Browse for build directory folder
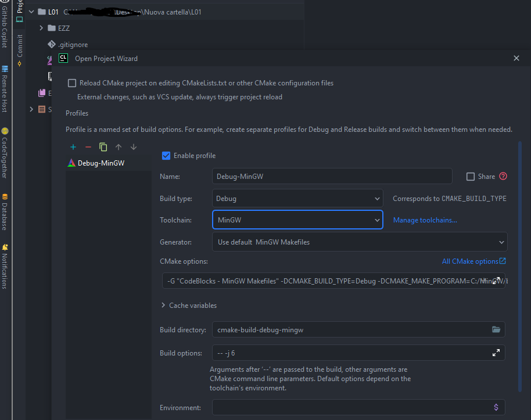The image size is (531, 420). pyautogui.click(x=496, y=329)
